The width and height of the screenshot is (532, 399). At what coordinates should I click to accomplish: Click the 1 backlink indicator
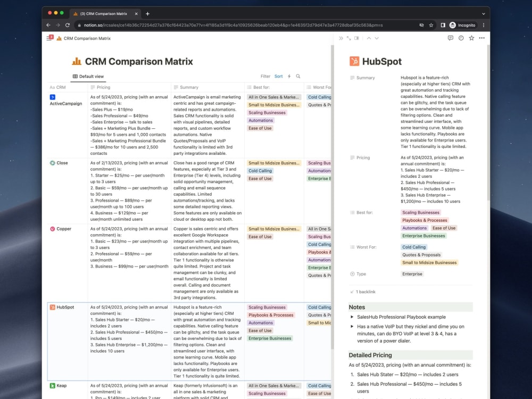363,292
